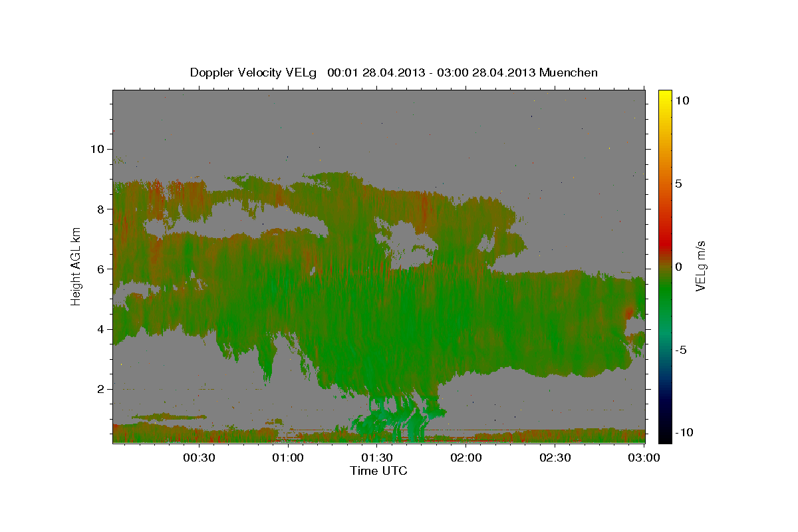798x532 pixels.
Task: Click the height tick label 10
Action: pyautogui.click(x=97, y=149)
